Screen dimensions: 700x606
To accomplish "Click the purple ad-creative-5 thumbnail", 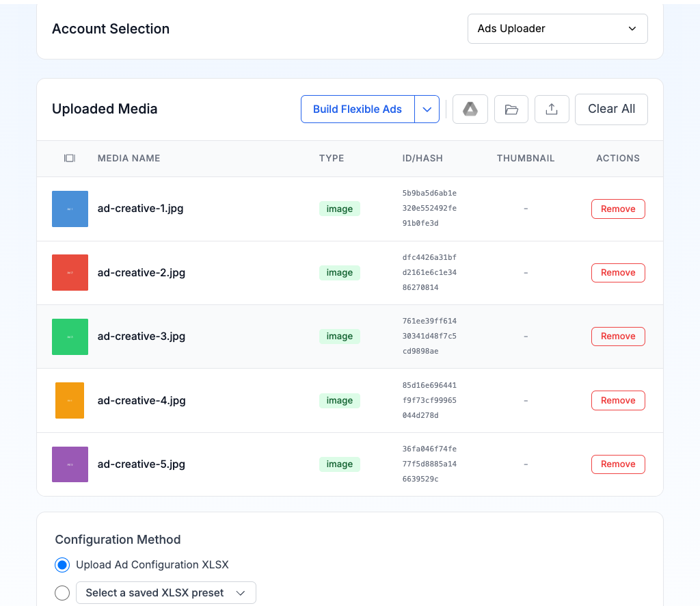I will pyautogui.click(x=70, y=464).
